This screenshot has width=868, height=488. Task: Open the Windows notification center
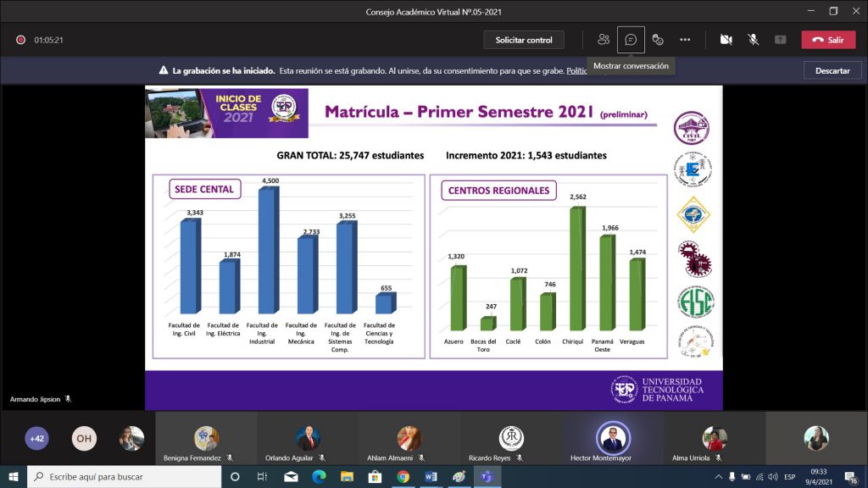pos(851,476)
